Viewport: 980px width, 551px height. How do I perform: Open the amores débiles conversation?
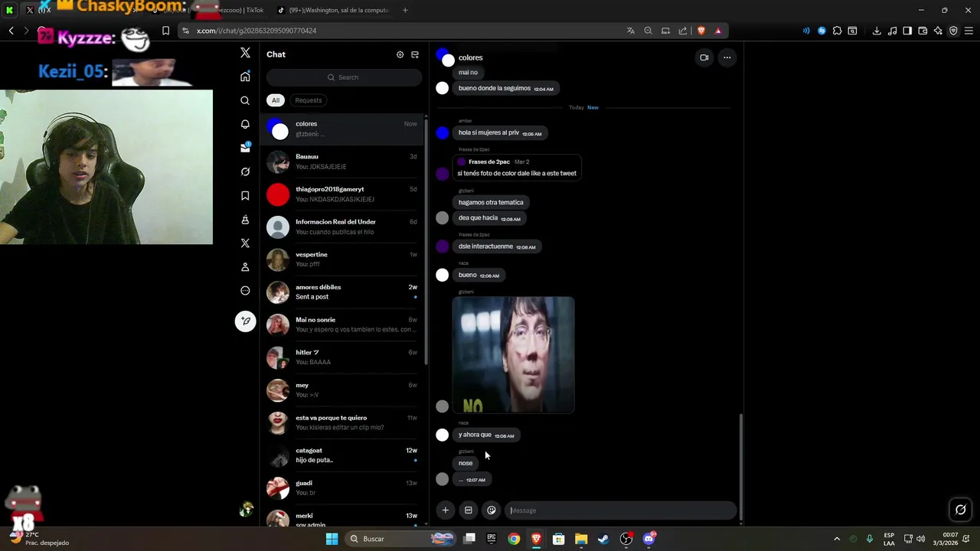click(x=342, y=292)
